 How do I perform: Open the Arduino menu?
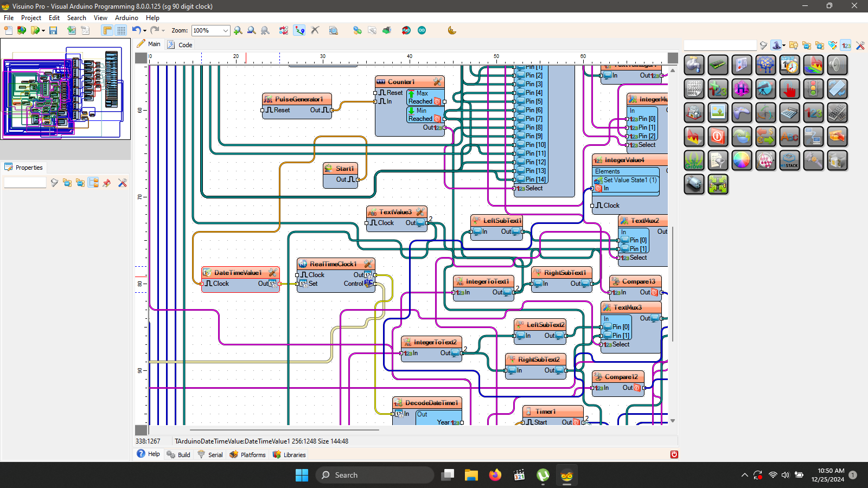(126, 18)
